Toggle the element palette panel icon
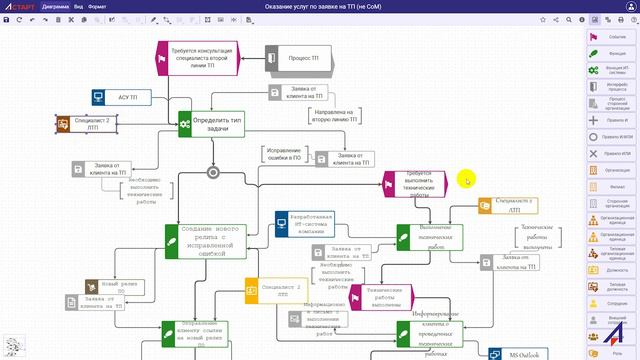640x360 pixels. (x=595, y=20)
